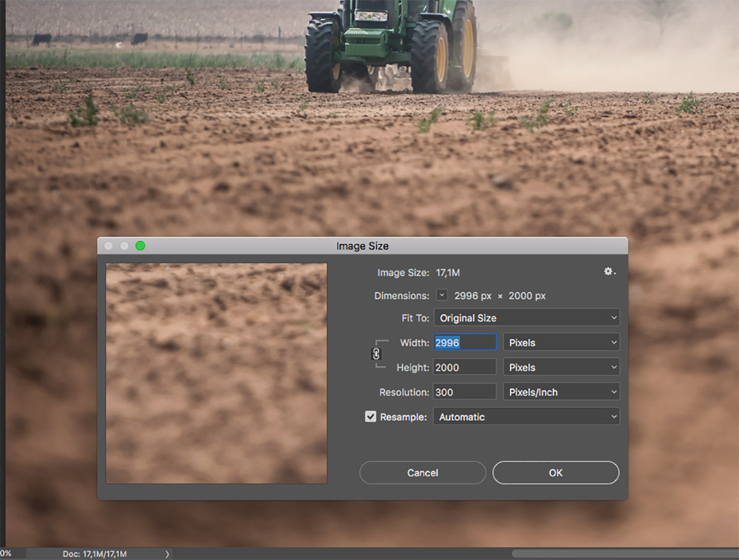
Task: Click the Height field showing 2000
Action: 465,367
